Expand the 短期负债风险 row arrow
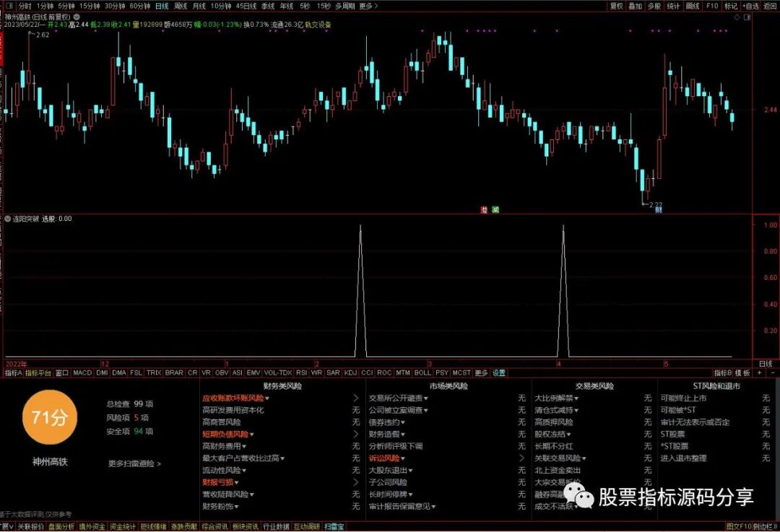780x532 pixels. tap(355, 434)
